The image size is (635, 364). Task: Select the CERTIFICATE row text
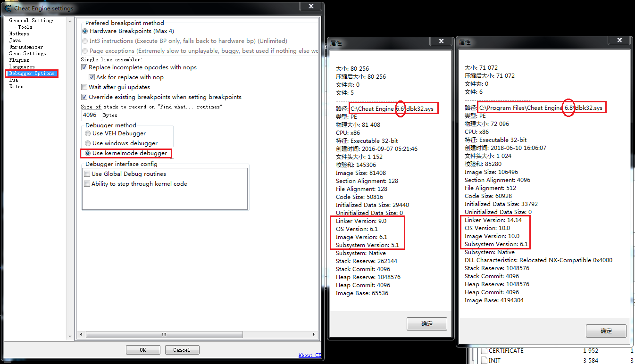pos(506,351)
